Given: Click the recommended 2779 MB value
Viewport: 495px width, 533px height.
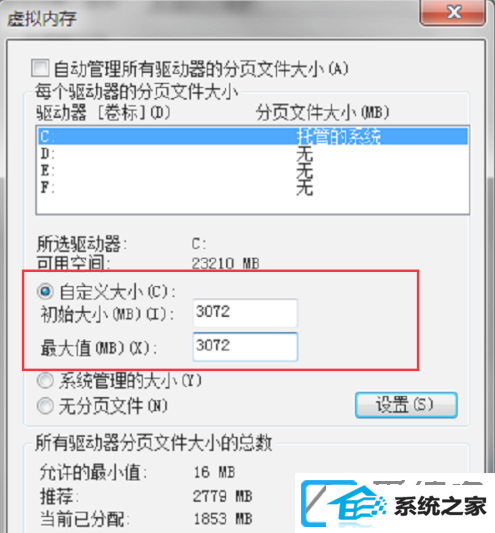Looking at the screenshot, I should click(x=223, y=496).
